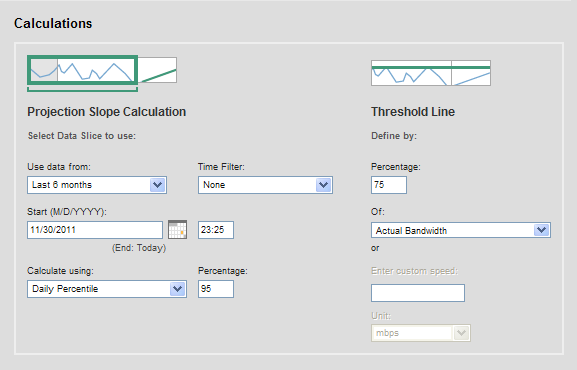This screenshot has height=370, width=577.
Task: Open the calendar date picker icon
Action: [x=177, y=230]
